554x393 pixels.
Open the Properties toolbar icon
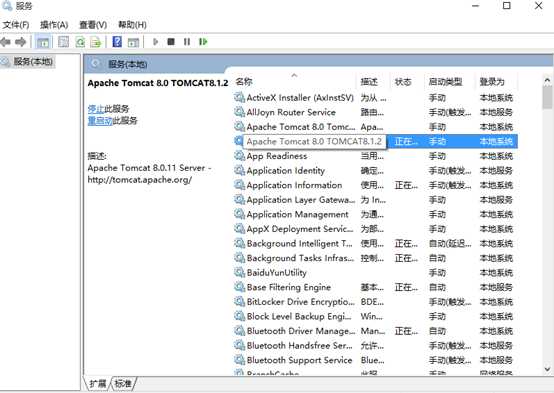pos(63,42)
